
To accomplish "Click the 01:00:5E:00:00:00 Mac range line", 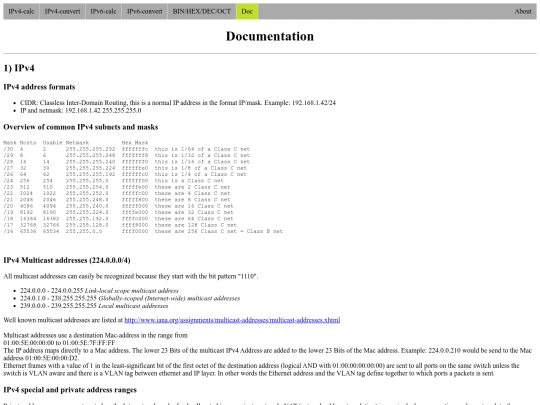I will pos(59,343).
